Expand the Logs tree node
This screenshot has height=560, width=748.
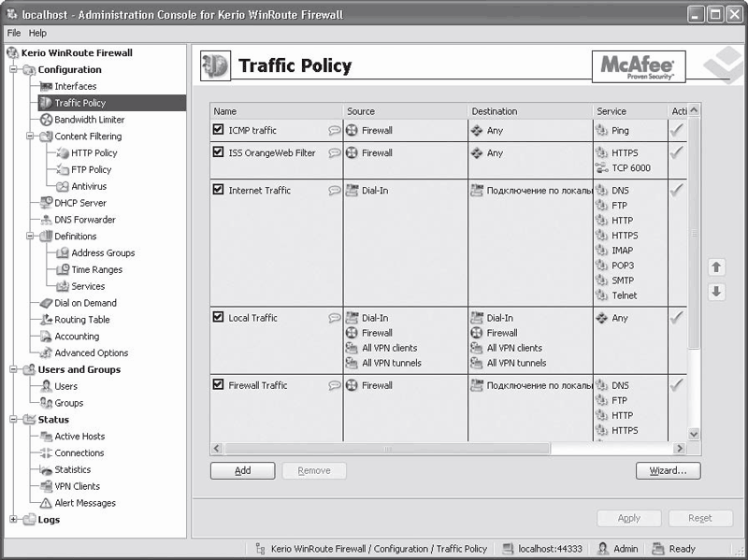13,520
